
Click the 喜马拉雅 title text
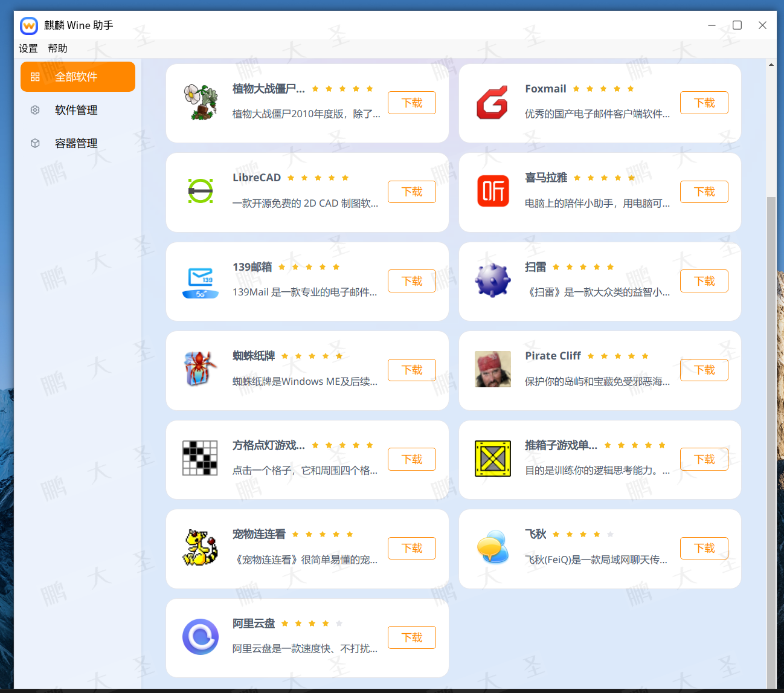click(546, 178)
